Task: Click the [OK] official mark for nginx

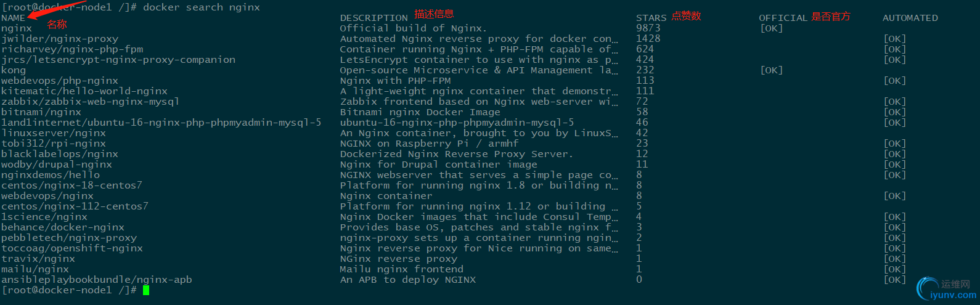Action: click(x=772, y=28)
